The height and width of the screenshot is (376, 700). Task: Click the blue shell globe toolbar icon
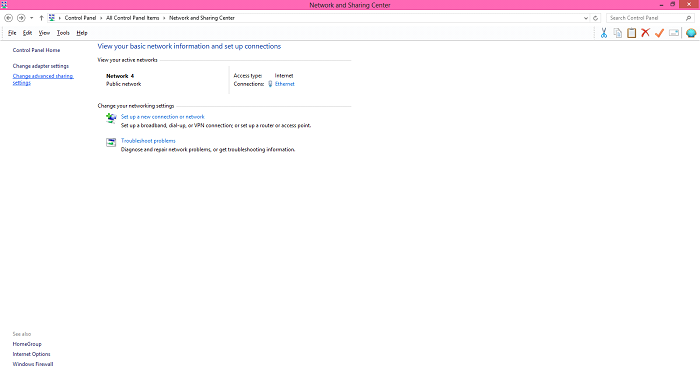click(691, 33)
